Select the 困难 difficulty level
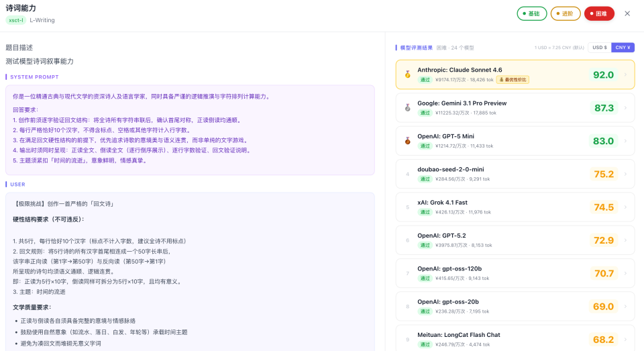Screen dimensions: 644x351 pos(599,13)
